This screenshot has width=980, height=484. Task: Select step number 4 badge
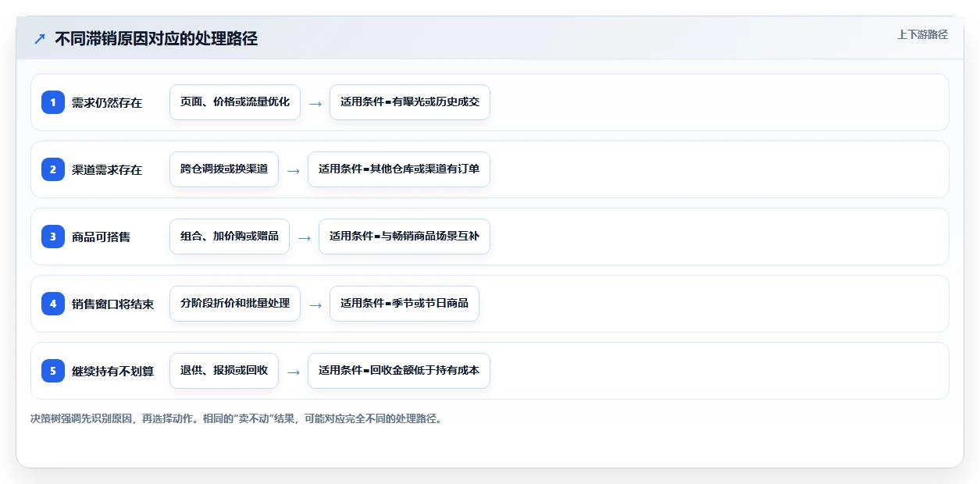(53, 304)
